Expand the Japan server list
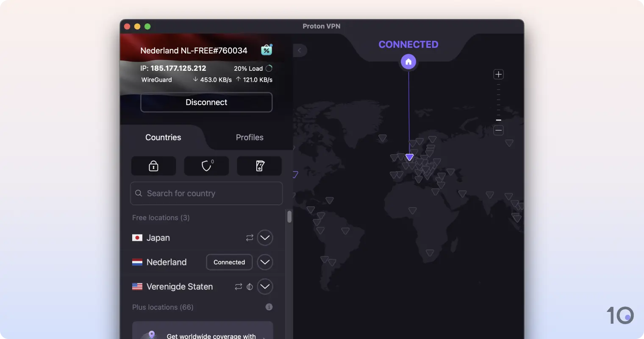This screenshot has height=339, width=644. [x=265, y=238]
